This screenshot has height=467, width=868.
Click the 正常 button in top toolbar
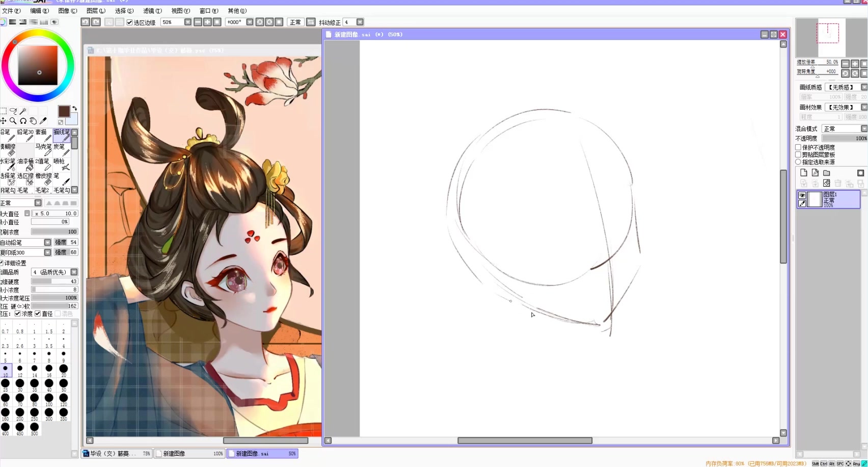pyautogui.click(x=295, y=22)
